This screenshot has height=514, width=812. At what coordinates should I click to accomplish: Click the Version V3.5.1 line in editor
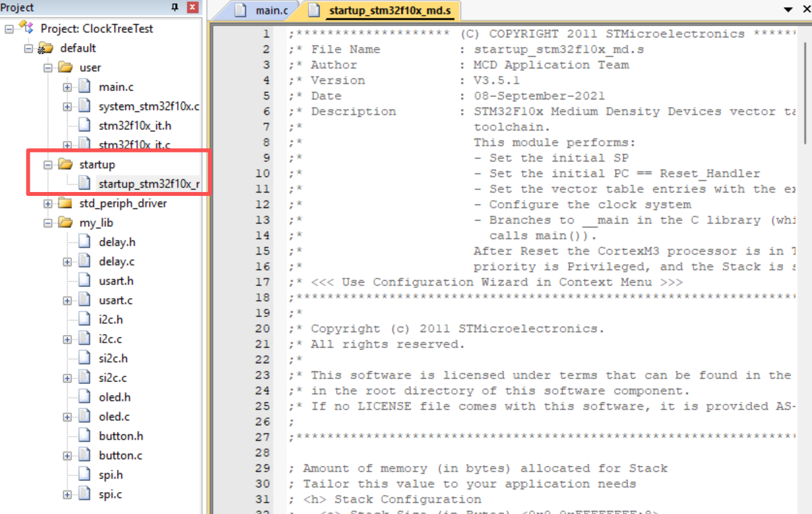pyautogui.click(x=404, y=80)
